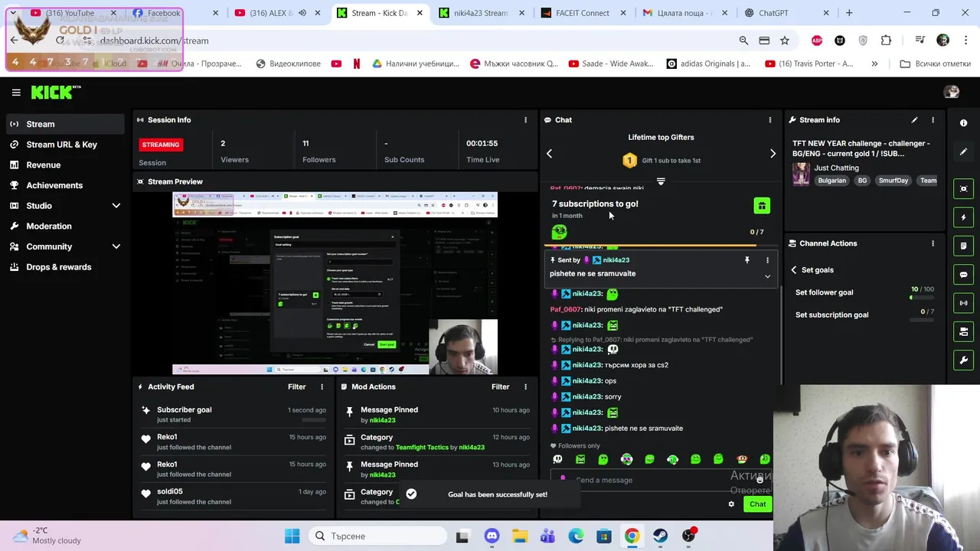Open a new browser tab
The width and height of the screenshot is (980, 551).
pos(849,13)
